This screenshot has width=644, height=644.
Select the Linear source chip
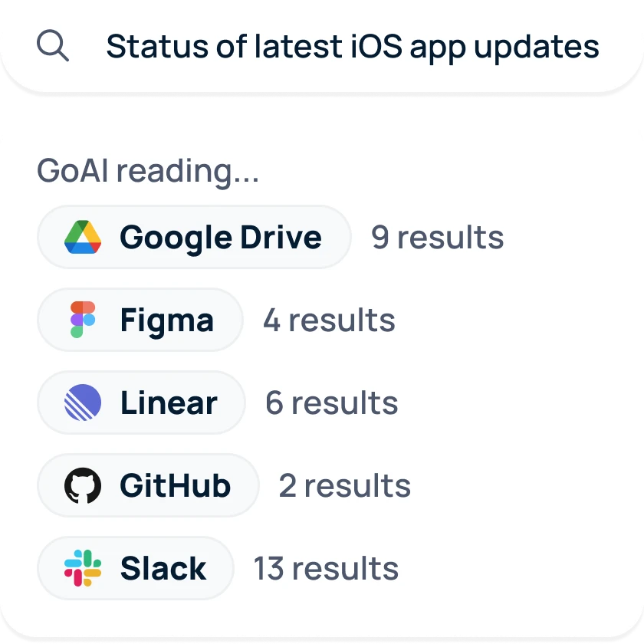140,402
